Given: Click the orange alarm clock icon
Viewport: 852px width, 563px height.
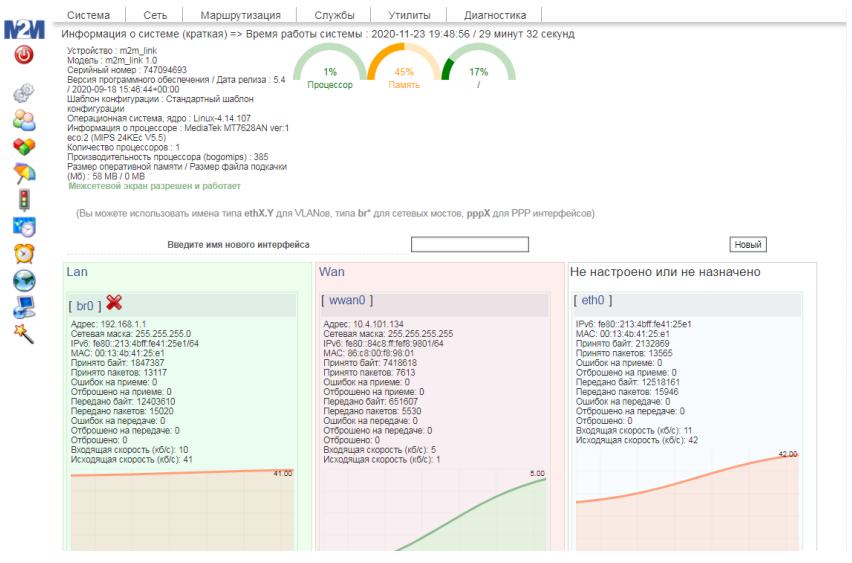Looking at the screenshot, I should pyautogui.click(x=24, y=253).
